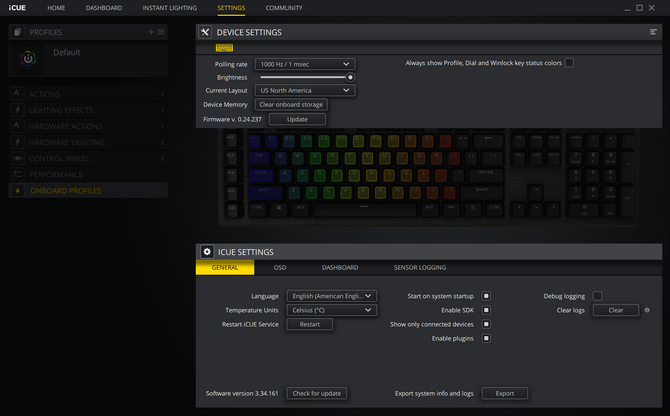670x416 pixels.
Task: Add a new profile with plus icon
Action: point(151,32)
